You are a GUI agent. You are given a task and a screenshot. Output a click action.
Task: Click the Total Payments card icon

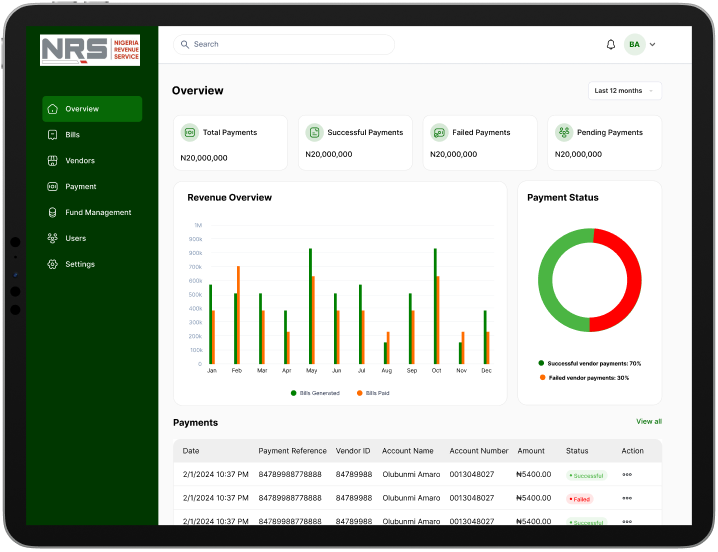(189, 133)
